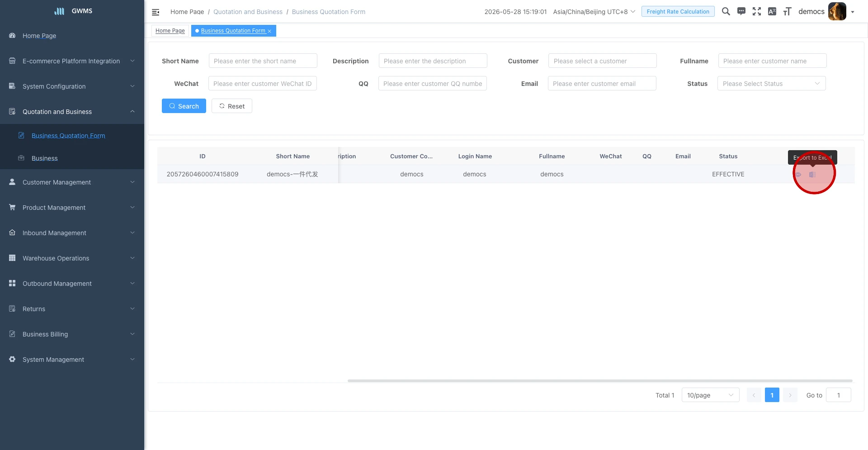Click the Customer Co... column header
The image size is (868, 450).
(x=411, y=156)
